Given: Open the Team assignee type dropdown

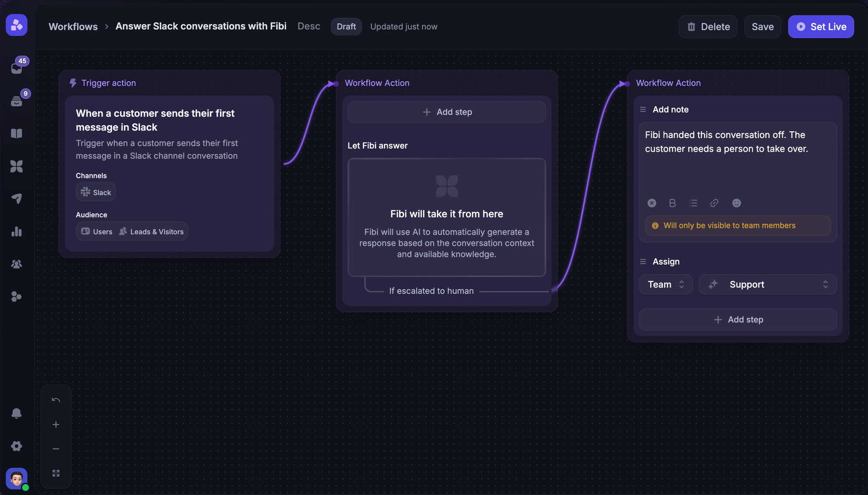Looking at the screenshot, I should 666,284.
